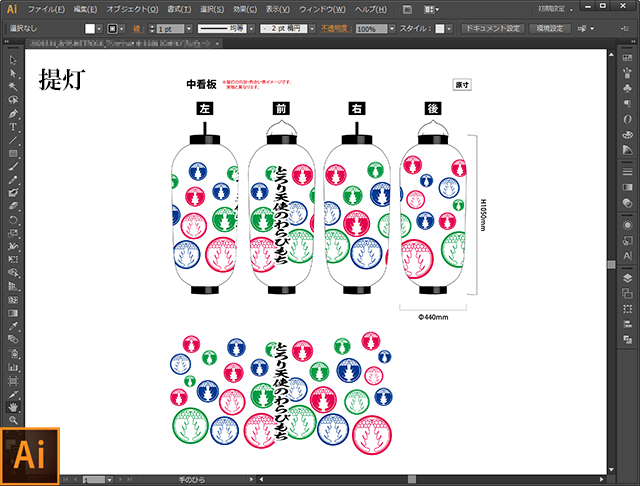Open the Appearance panel icon
The image size is (640, 486).
click(x=627, y=225)
